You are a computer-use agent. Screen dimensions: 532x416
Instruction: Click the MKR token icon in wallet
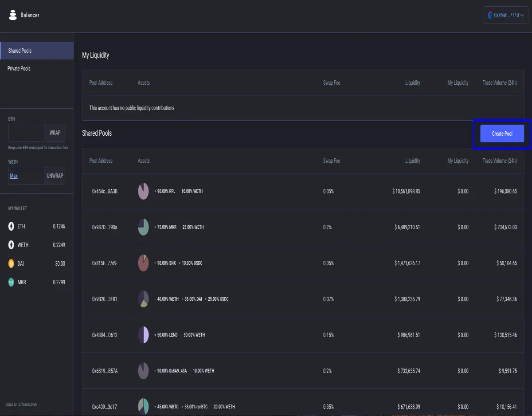pyautogui.click(x=11, y=282)
